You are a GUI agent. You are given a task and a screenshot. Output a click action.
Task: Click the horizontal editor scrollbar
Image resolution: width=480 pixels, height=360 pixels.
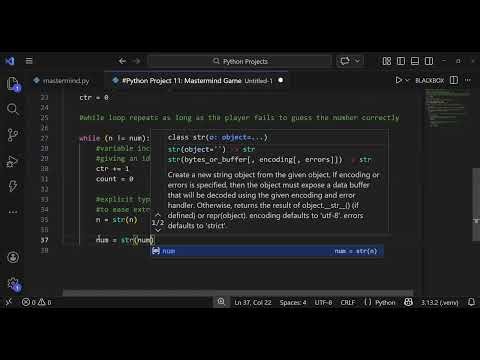[x=238, y=293]
